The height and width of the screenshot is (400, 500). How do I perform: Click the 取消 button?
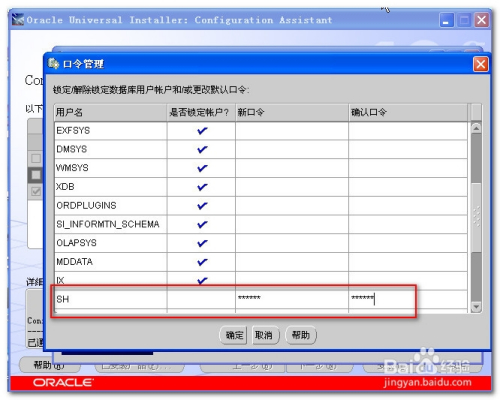pos(265,335)
